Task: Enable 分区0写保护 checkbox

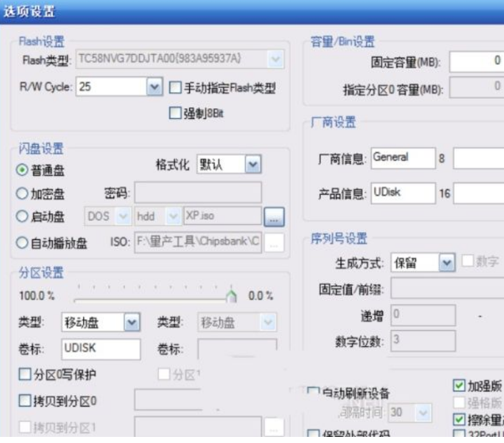Action: point(25,374)
